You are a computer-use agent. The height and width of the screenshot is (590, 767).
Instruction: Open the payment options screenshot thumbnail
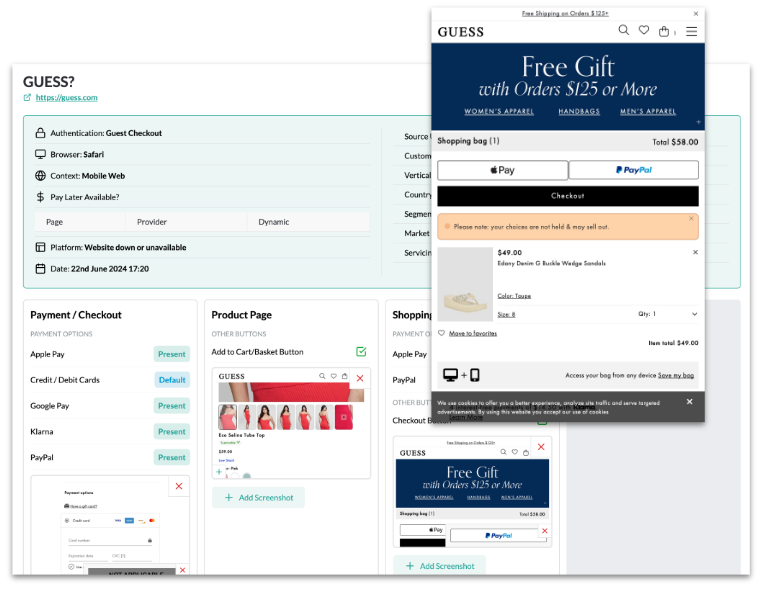[110, 524]
